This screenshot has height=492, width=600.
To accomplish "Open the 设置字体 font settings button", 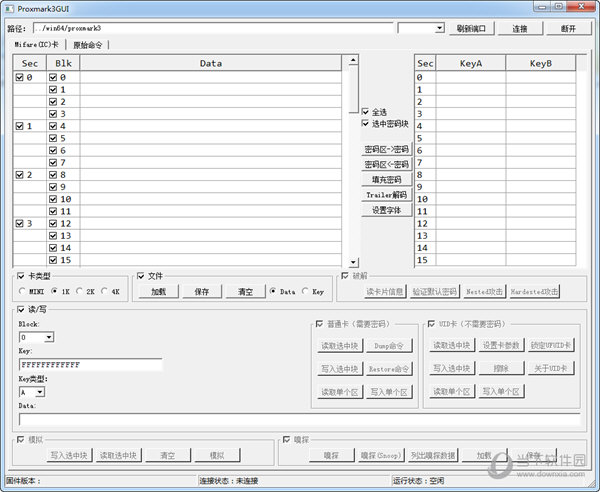I will point(386,210).
